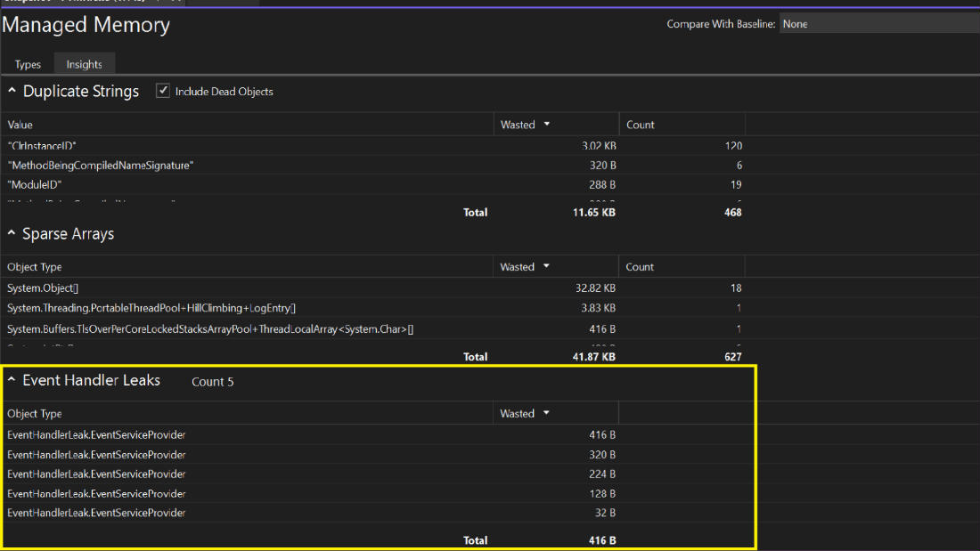980x551 pixels.
Task: Toggle Include Dead Objects checkbox
Action: coord(163,91)
